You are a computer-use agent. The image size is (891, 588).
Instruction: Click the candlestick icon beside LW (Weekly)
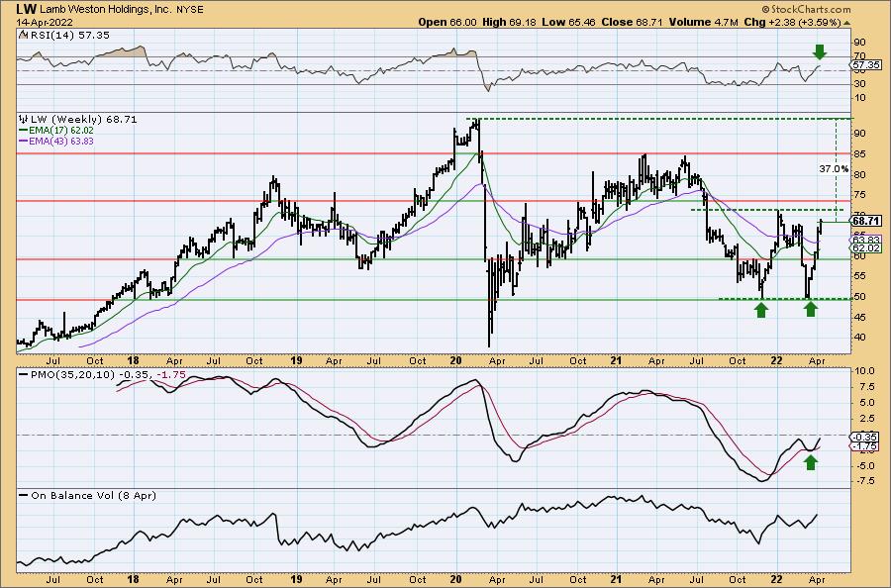click(24, 120)
